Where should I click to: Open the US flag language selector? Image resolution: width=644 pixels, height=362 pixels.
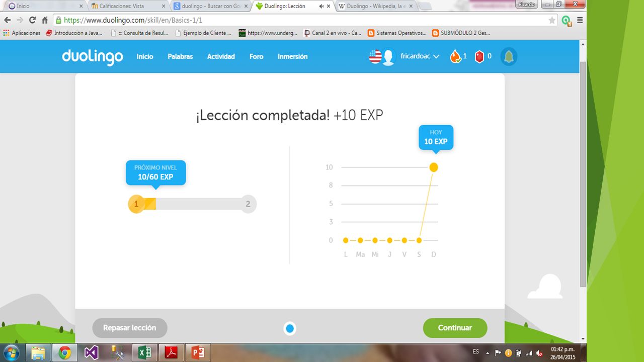[375, 57]
